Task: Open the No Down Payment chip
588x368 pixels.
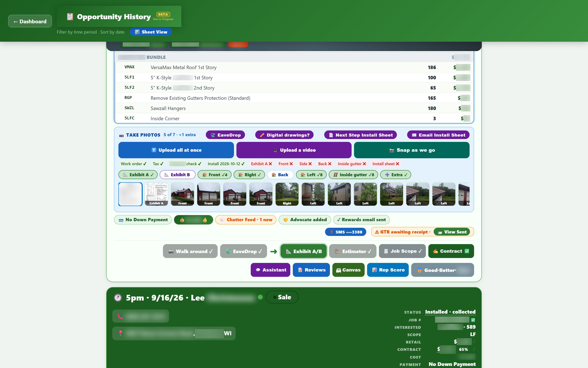Action: [143, 220]
